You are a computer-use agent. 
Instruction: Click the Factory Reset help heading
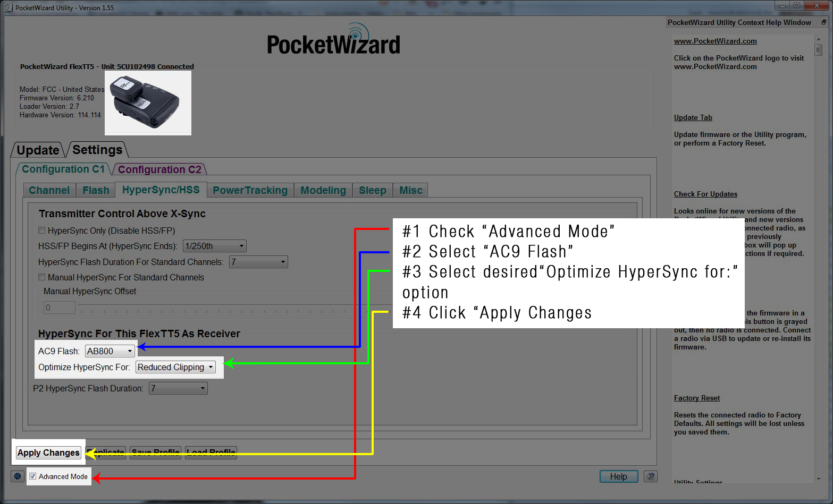[697, 398]
